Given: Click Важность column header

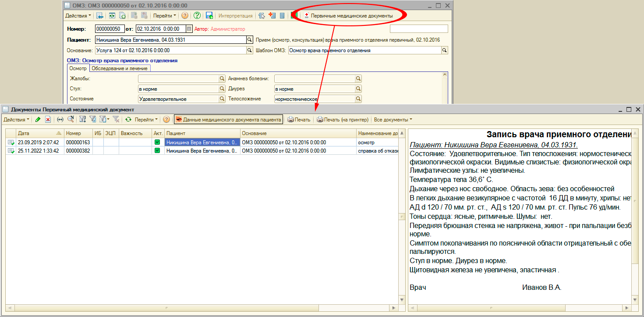Looking at the screenshot, I should pyautogui.click(x=135, y=133).
